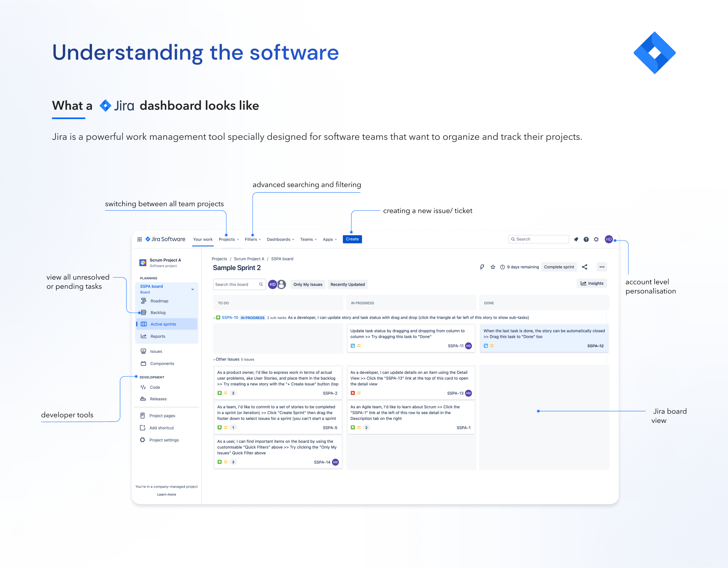Expand the SSPA board selector chevron
Screen dimensions: 728x568
coord(193,289)
